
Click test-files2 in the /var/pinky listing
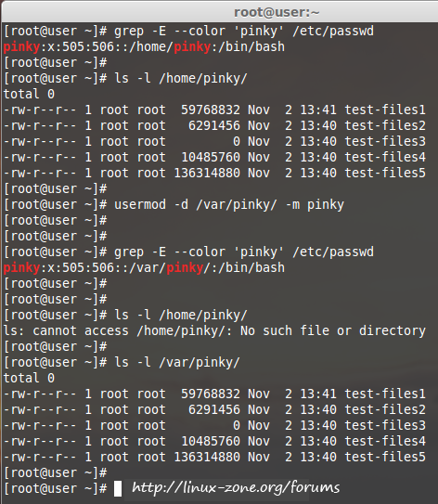385,410
